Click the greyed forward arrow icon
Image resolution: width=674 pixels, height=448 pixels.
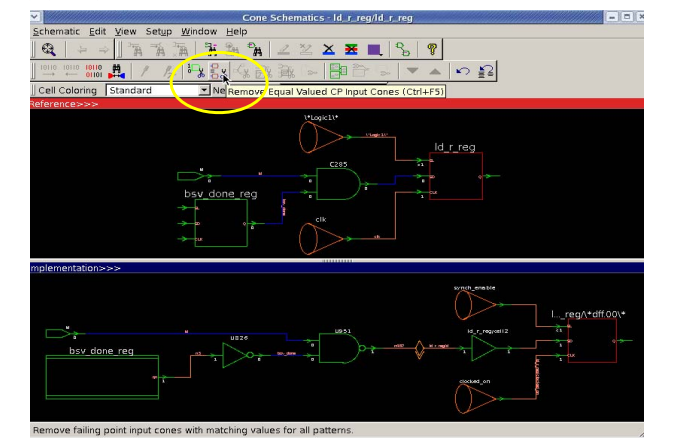[x=104, y=50]
